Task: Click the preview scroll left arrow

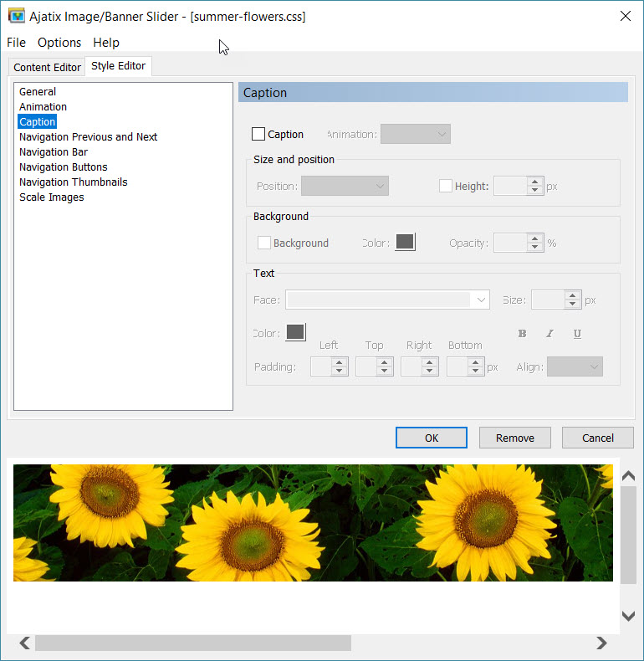Action: pos(25,643)
